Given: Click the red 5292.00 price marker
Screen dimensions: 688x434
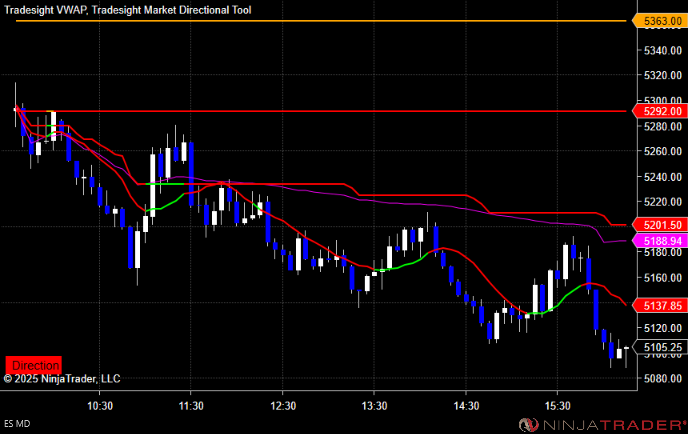Looking at the screenshot, I should [659, 111].
